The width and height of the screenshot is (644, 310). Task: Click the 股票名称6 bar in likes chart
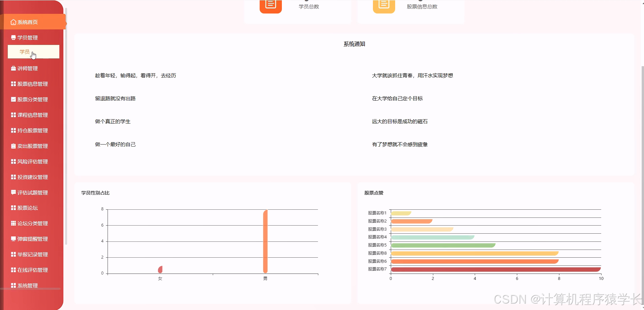coord(475,261)
